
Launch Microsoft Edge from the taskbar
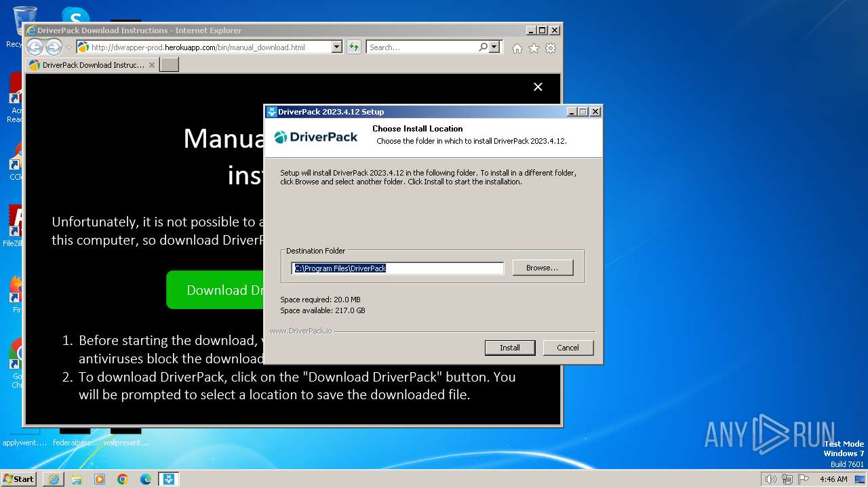click(x=146, y=479)
